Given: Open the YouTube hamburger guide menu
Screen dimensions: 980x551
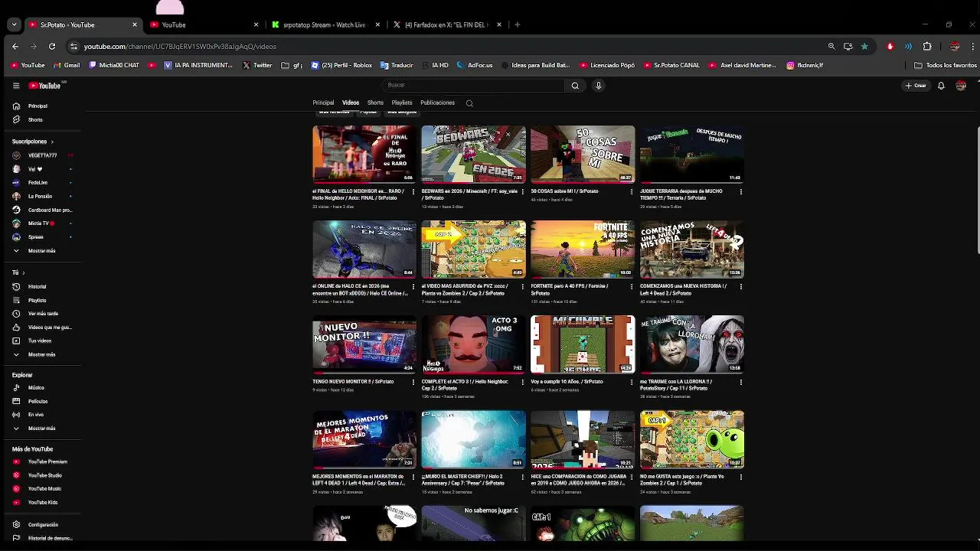Looking at the screenshot, I should [x=16, y=86].
